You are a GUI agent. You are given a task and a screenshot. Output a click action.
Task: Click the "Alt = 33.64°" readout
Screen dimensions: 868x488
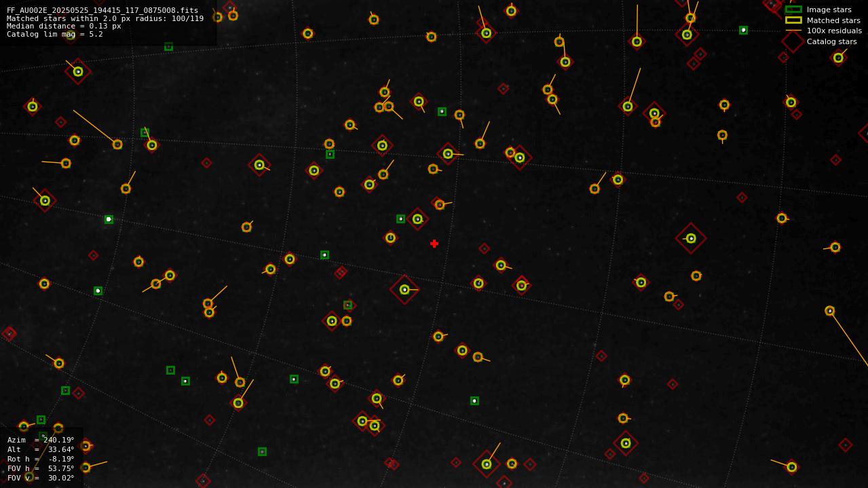point(41,449)
